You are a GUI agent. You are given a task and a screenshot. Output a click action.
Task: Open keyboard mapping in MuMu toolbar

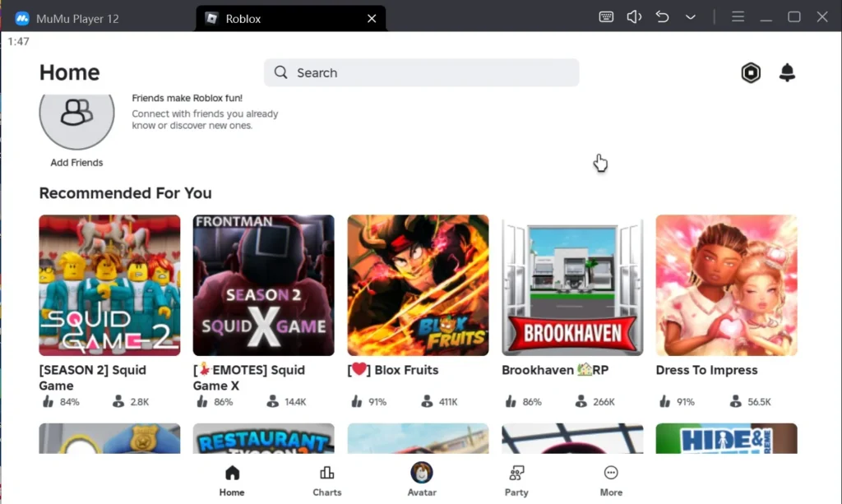pos(606,16)
